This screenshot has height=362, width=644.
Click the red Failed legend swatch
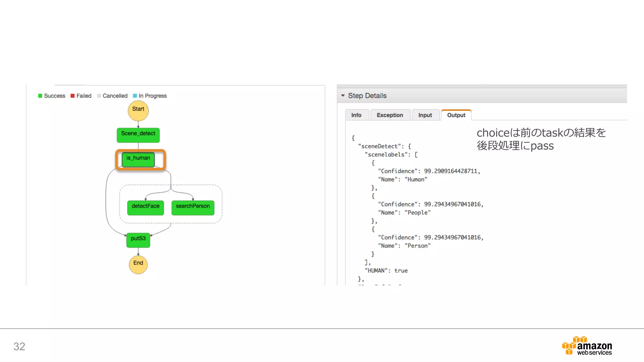pyautogui.click(x=73, y=96)
